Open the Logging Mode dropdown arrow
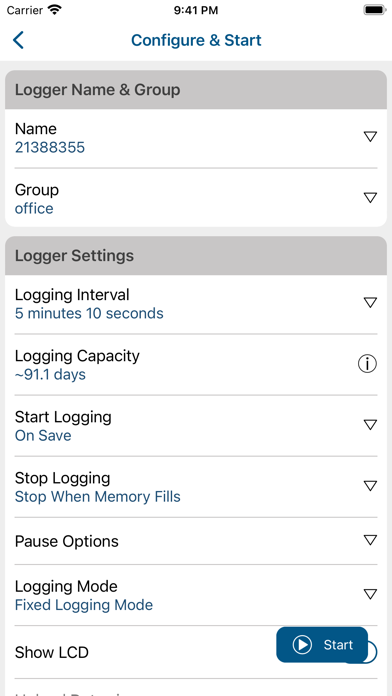Image resolution: width=392 pixels, height=696 pixels. coord(370,594)
